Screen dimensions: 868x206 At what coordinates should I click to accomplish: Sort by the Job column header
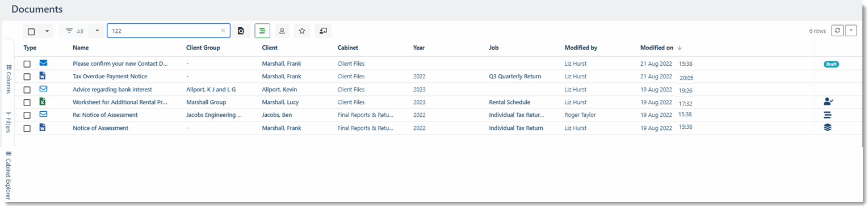coord(493,48)
